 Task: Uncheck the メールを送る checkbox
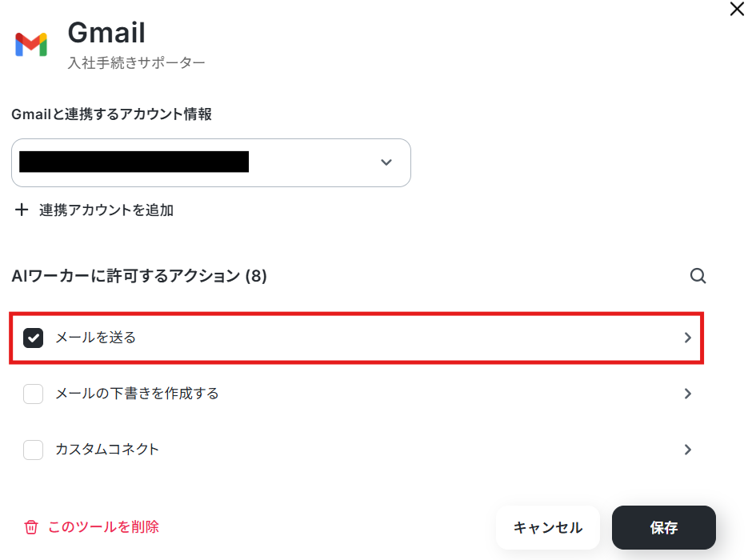tap(33, 338)
